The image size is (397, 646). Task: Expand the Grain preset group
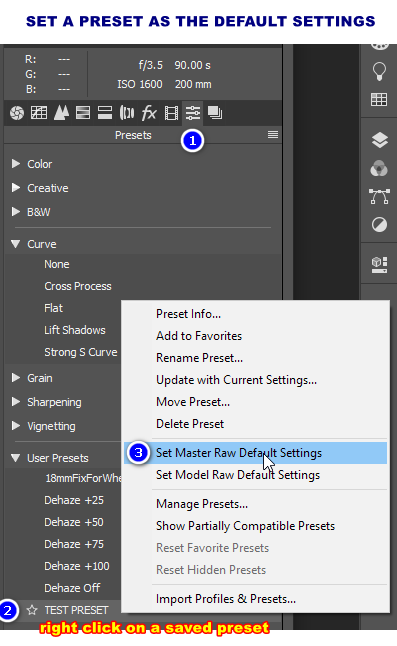click(16, 378)
